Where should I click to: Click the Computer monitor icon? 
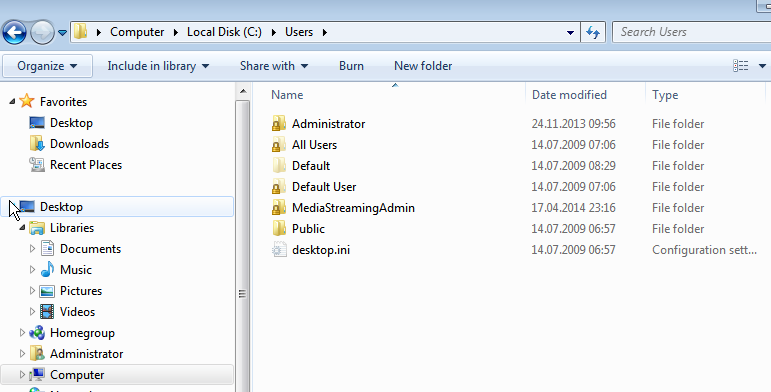coord(37,375)
